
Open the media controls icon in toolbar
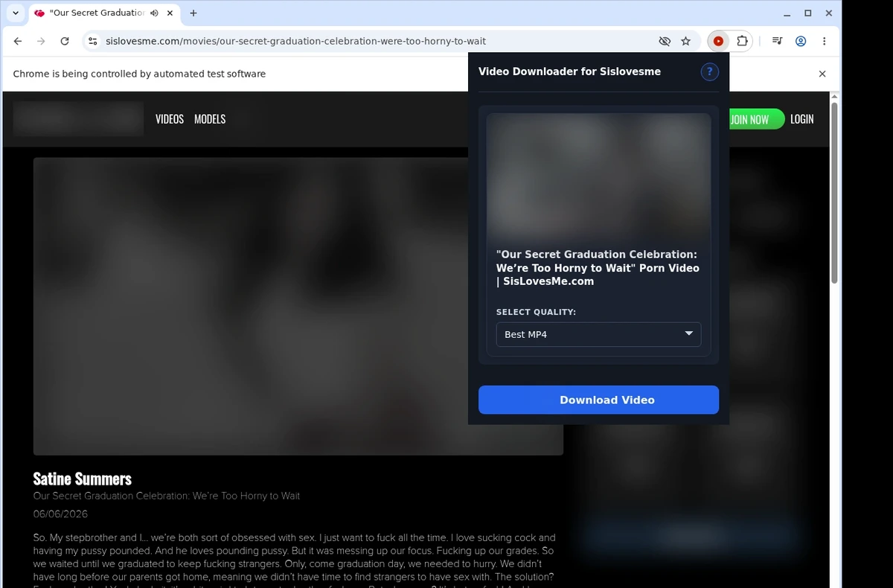(x=777, y=42)
